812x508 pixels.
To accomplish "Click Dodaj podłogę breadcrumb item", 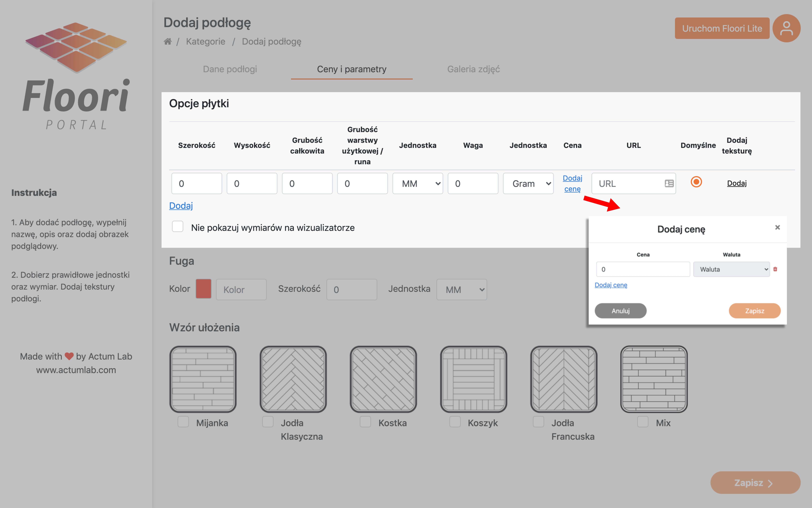I will click(x=272, y=42).
